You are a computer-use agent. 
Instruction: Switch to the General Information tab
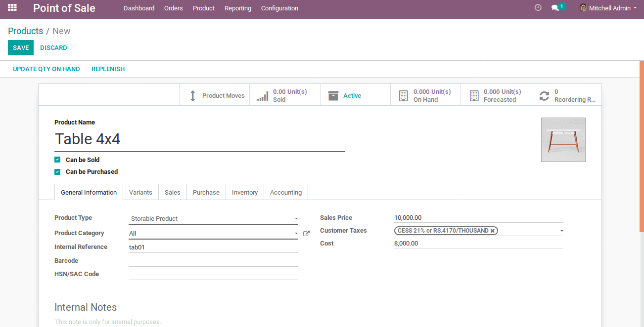click(89, 192)
